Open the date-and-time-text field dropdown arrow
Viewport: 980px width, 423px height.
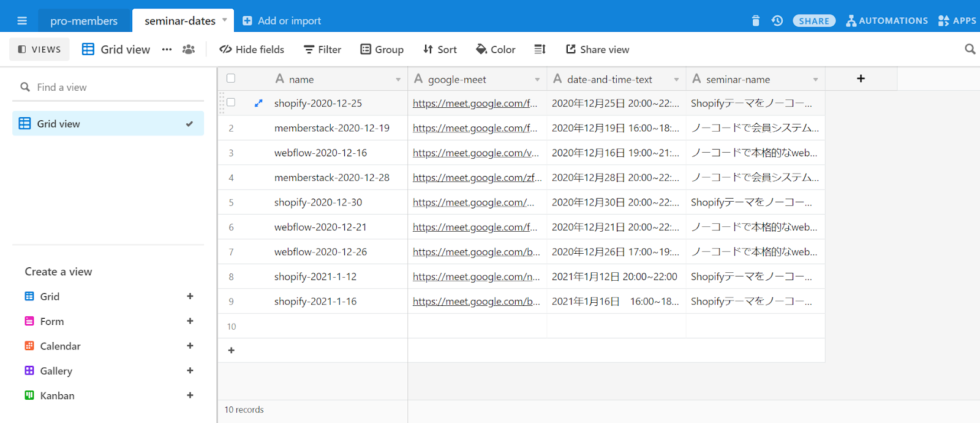coord(676,80)
